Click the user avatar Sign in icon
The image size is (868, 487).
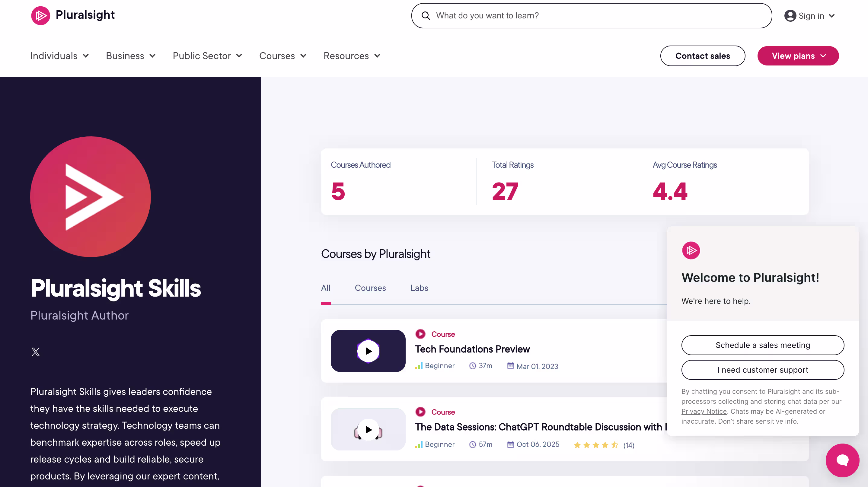pos(790,16)
